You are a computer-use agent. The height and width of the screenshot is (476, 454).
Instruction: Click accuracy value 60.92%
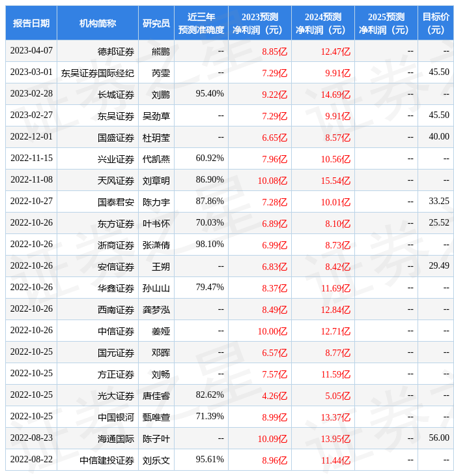click(x=210, y=158)
